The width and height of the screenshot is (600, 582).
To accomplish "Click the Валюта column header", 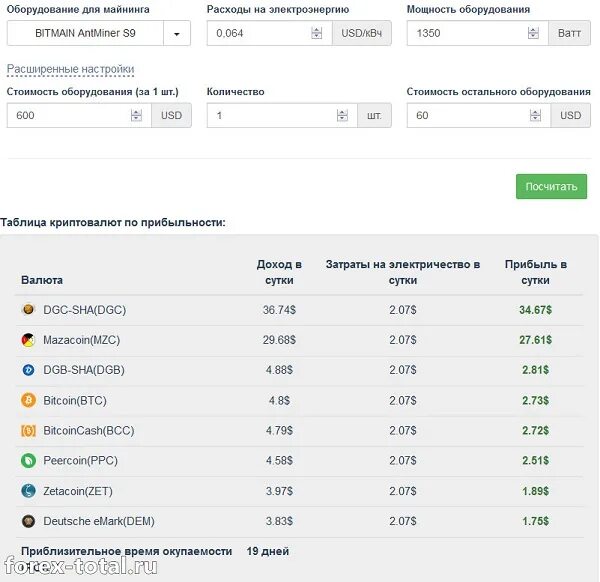I will (x=42, y=280).
